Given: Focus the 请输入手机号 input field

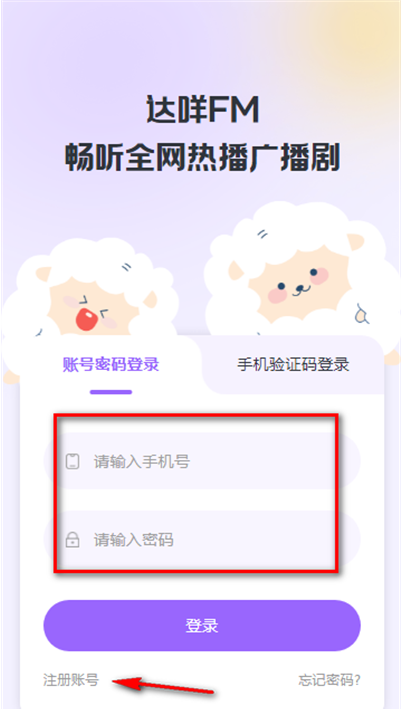Looking at the screenshot, I should 202,461.
